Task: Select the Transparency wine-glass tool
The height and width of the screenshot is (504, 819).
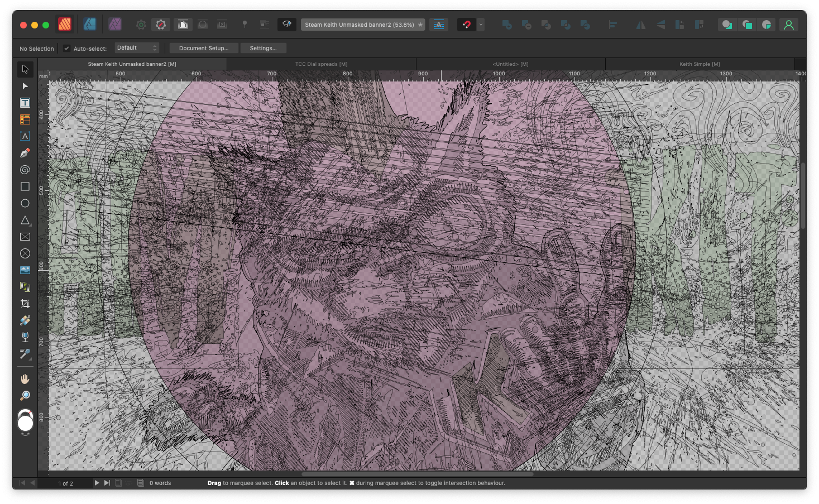Action: [25, 337]
